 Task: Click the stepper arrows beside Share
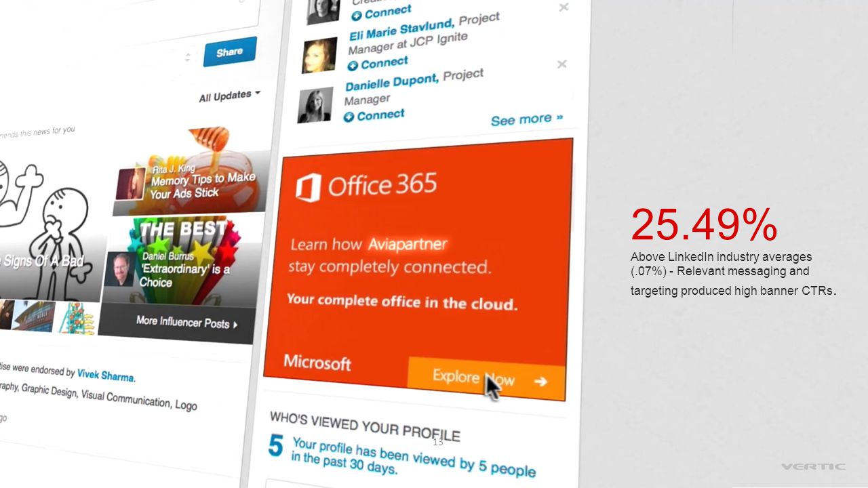tap(187, 58)
